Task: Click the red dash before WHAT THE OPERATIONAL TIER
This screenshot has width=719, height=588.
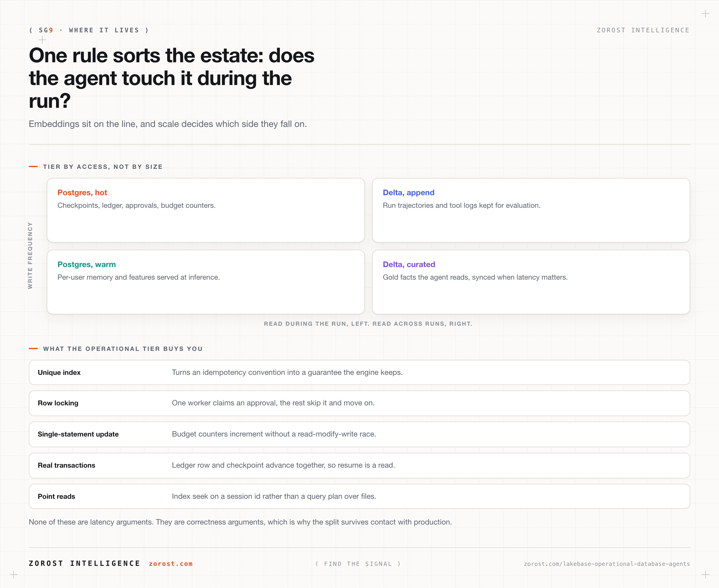Action: click(33, 348)
